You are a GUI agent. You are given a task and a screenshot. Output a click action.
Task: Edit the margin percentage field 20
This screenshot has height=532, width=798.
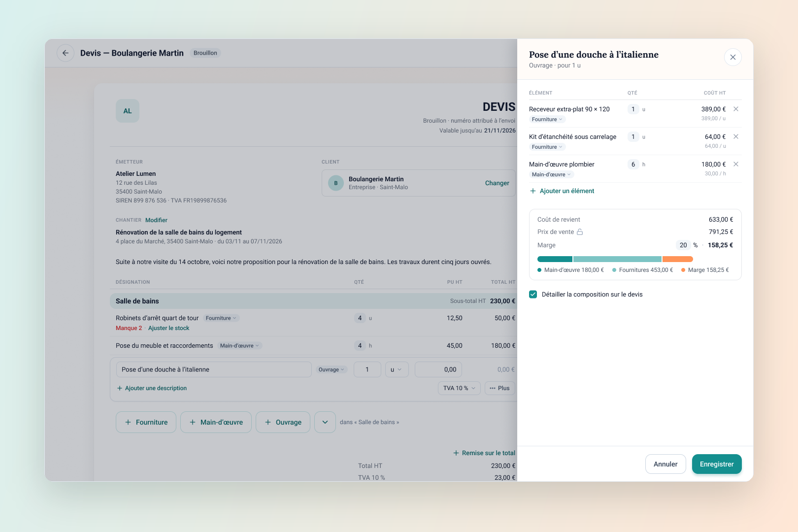(683, 245)
